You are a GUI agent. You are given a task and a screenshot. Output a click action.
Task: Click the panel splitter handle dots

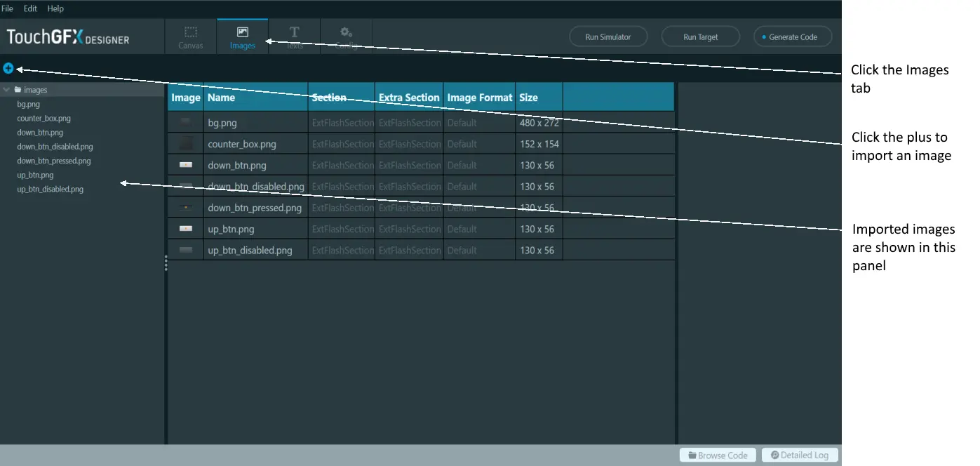pyautogui.click(x=166, y=263)
